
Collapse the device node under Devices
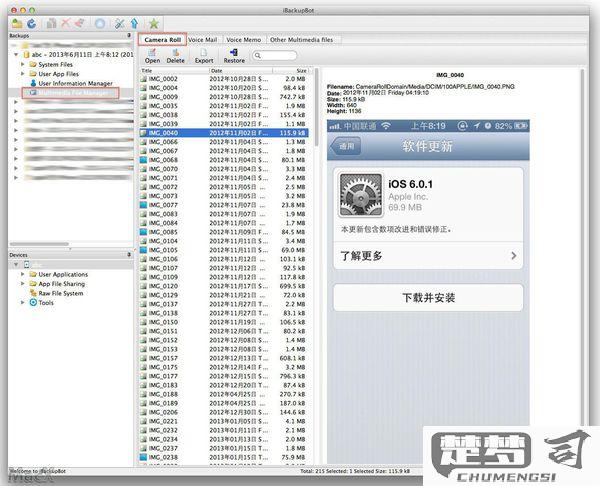(16, 264)
